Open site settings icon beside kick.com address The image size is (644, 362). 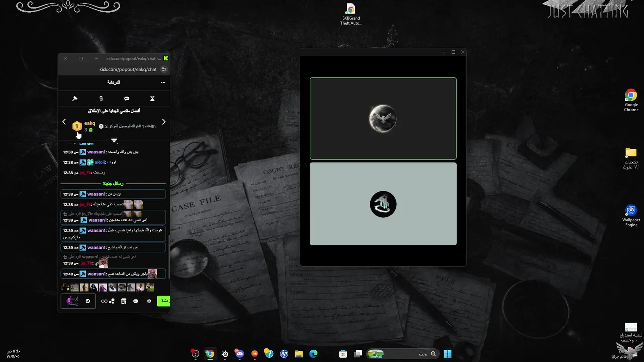(x=164, y=69)
